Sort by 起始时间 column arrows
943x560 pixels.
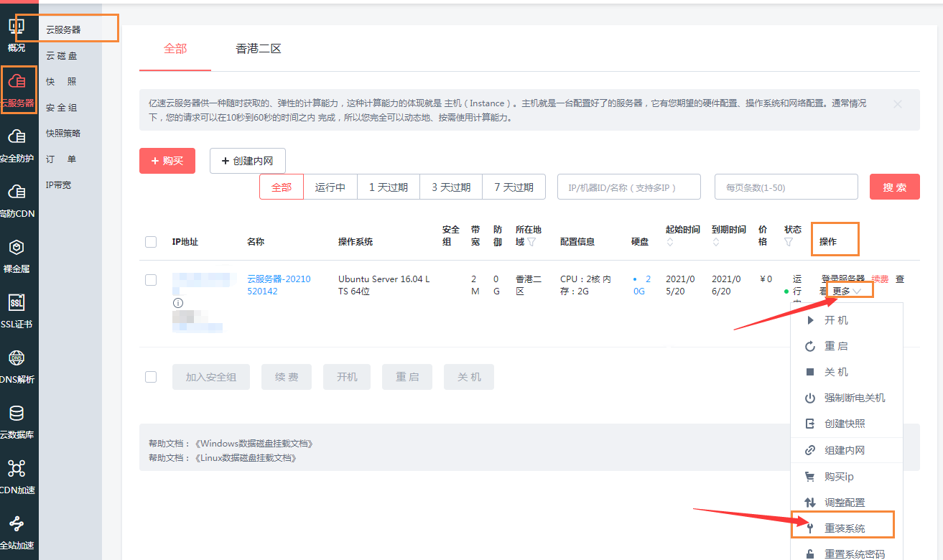pos(669,243)
